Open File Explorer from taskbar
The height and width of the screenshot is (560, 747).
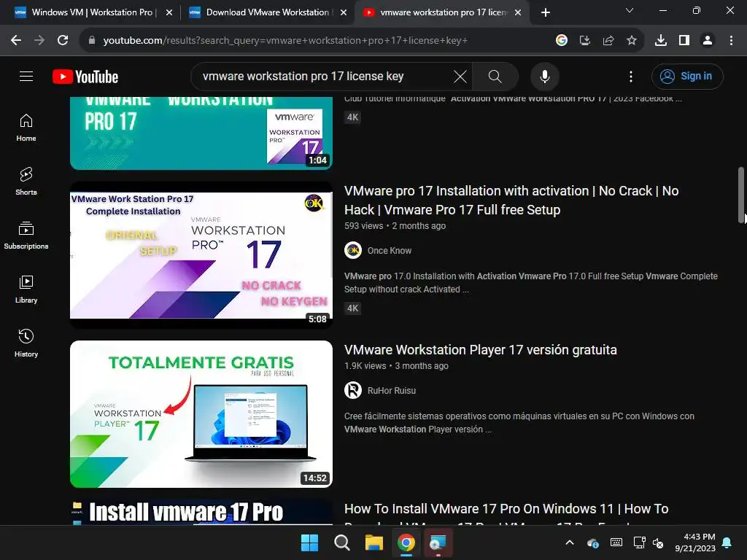(x=374, y=542)
